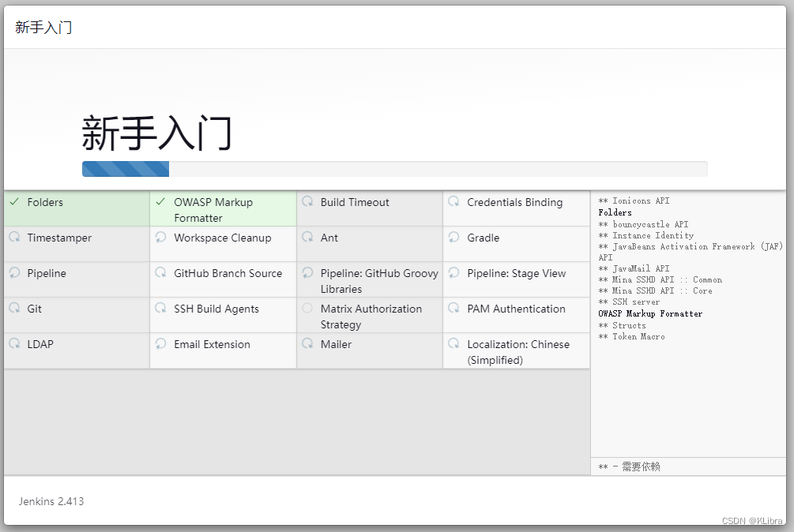
Task: Click the bold 'Folders' log entry
Action: tap(615, 212)
